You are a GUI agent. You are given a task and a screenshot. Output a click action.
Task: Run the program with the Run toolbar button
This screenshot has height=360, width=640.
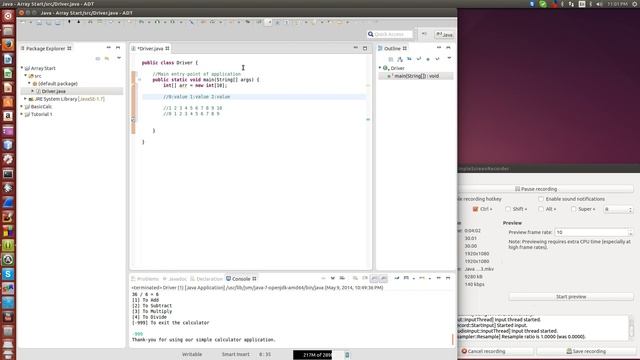coord(157,22)
